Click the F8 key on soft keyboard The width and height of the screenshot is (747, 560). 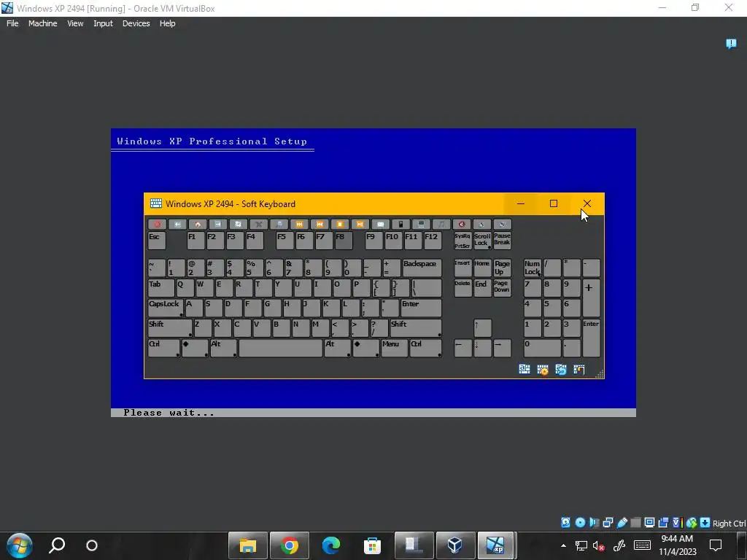344,241
